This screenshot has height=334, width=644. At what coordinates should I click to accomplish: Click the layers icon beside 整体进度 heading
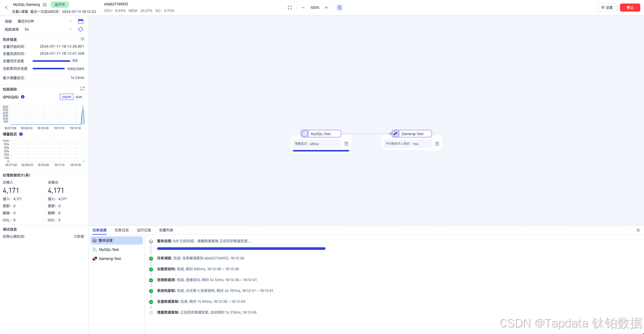click(151, 241)
